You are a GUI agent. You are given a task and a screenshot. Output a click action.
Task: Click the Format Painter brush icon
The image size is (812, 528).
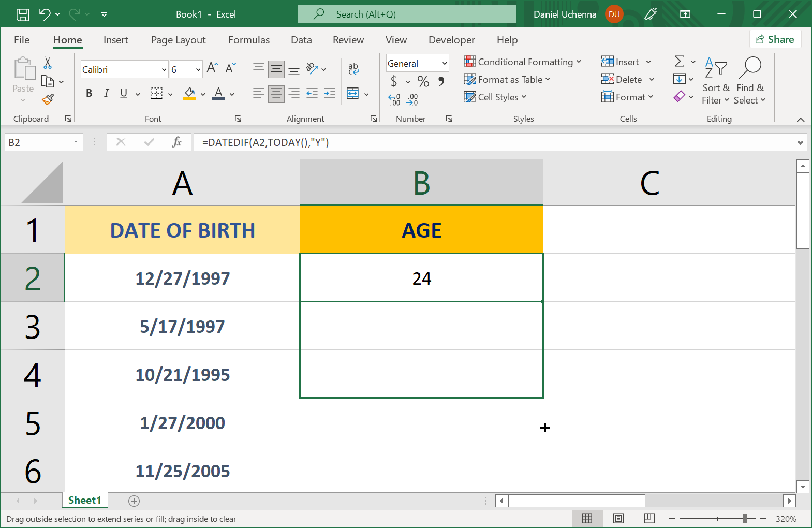(x=48, y=99)
